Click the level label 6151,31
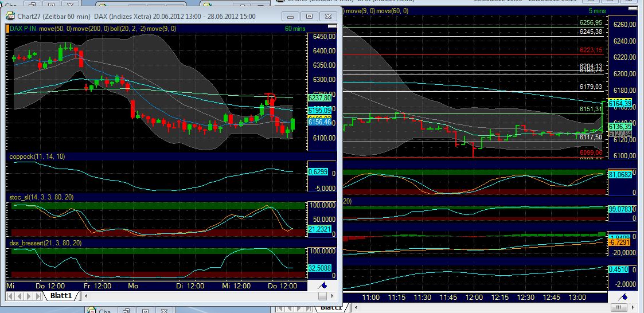 591,109
